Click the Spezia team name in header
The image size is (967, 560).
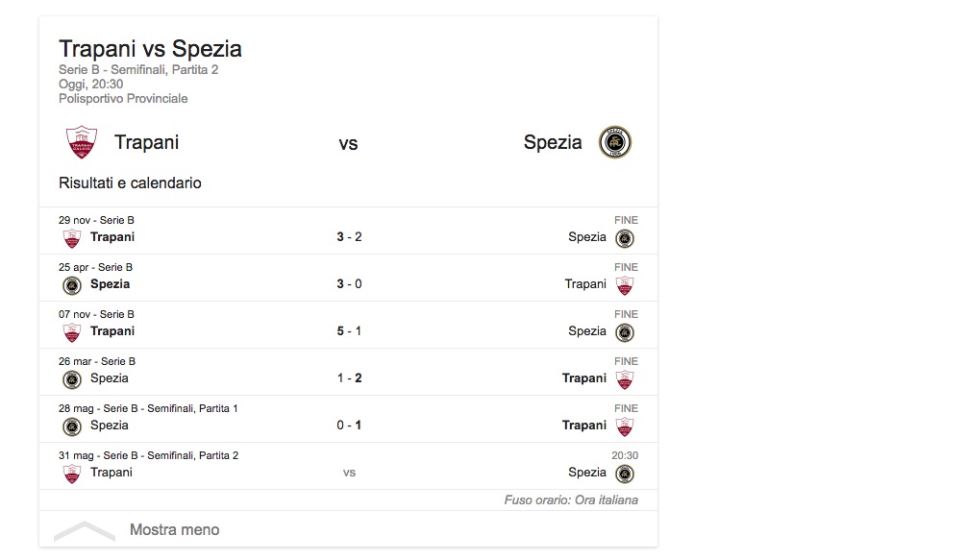(x=553, y=142)
